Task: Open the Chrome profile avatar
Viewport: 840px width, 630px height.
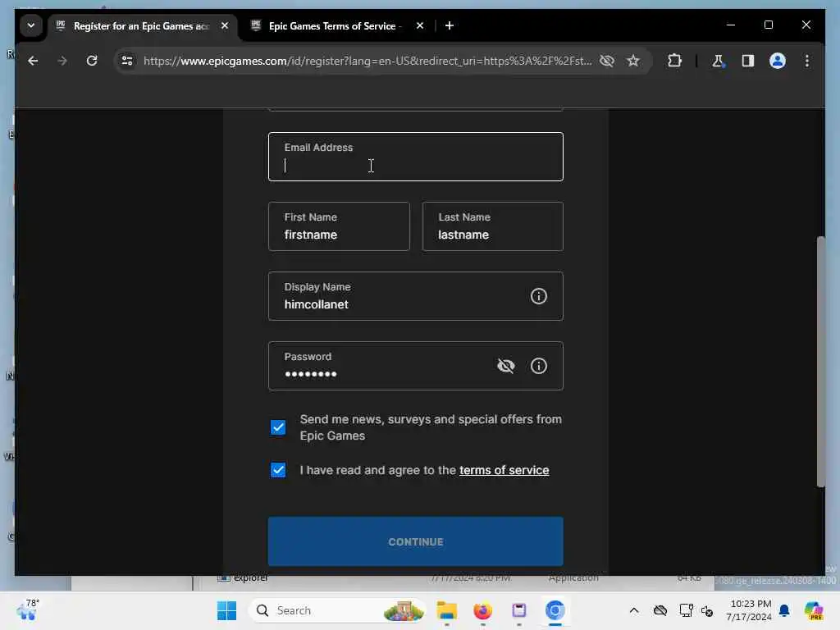Action: 778,61
